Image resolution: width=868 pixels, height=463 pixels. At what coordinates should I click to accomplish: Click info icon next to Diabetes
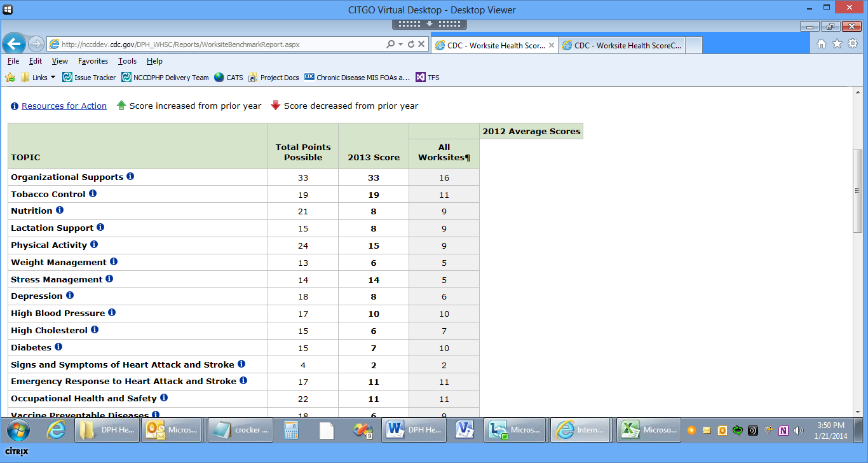pos(58,347)
